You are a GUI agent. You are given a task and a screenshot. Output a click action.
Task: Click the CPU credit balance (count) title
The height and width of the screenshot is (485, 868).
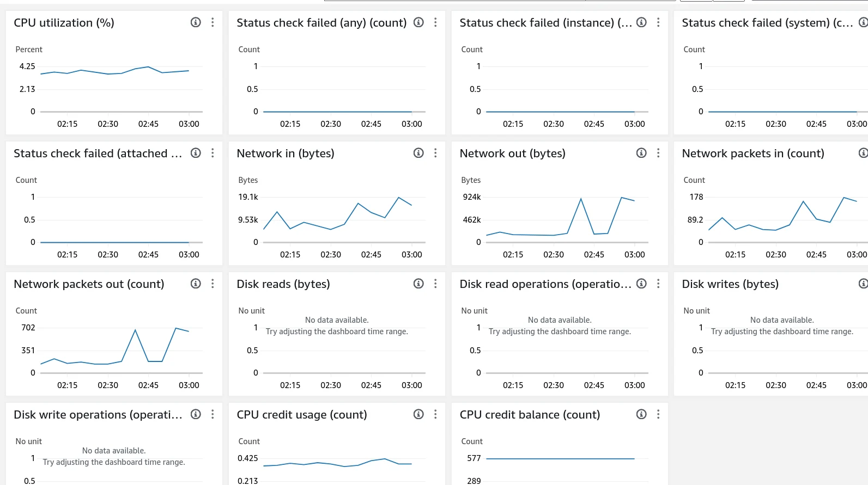point(530,415)
